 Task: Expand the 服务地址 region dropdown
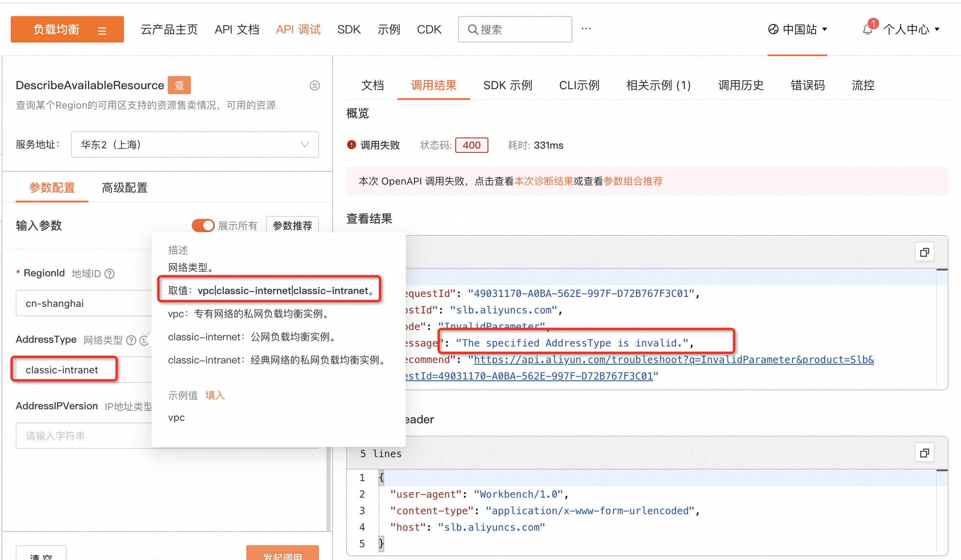point(195,145)
